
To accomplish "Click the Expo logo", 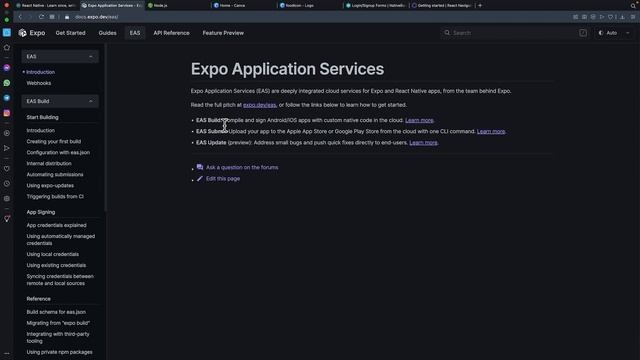I will click(32, 33).
